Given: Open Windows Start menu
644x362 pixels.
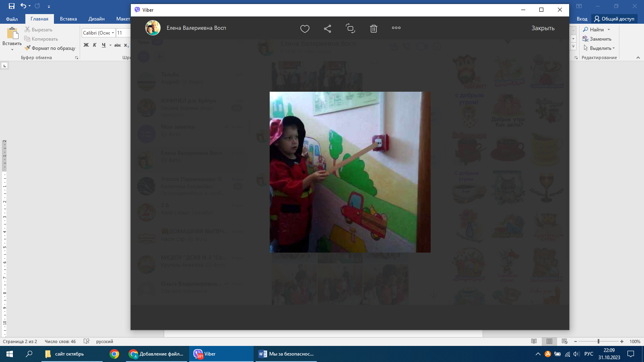Looking at the screenshot, I should point(10,354).
